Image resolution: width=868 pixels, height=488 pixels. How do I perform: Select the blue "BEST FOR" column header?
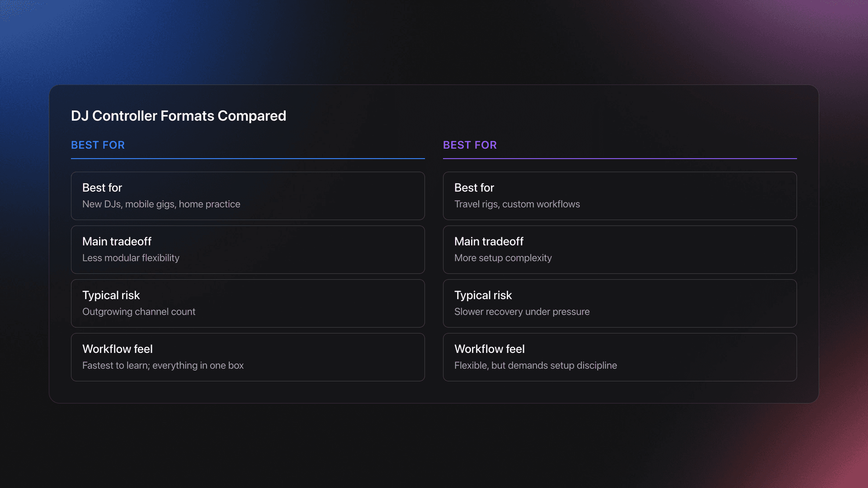pyautogui.click(x=98, y=145)
